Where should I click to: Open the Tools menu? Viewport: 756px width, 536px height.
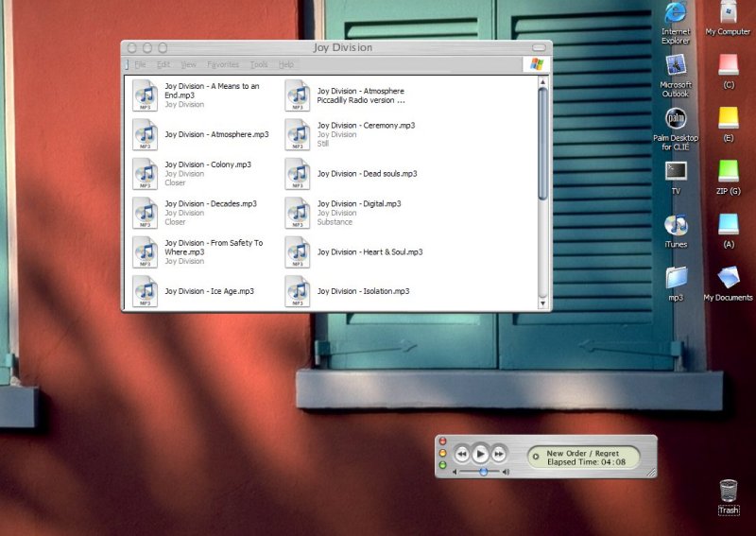259,64
